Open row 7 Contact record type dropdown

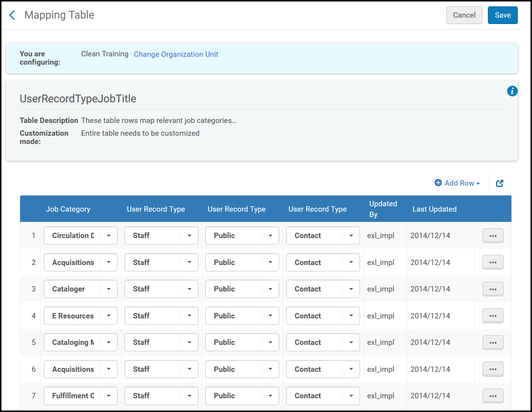[323, 396]
